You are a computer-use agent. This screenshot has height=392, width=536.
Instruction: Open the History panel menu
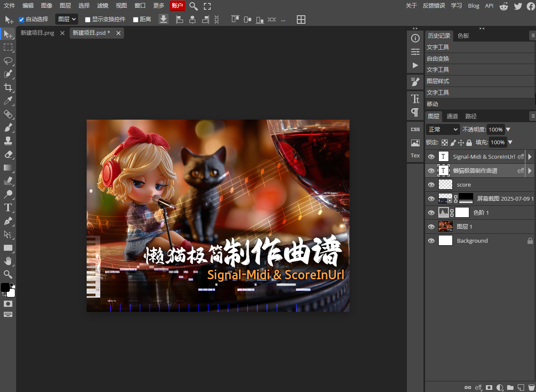click(x=533, y=36)
